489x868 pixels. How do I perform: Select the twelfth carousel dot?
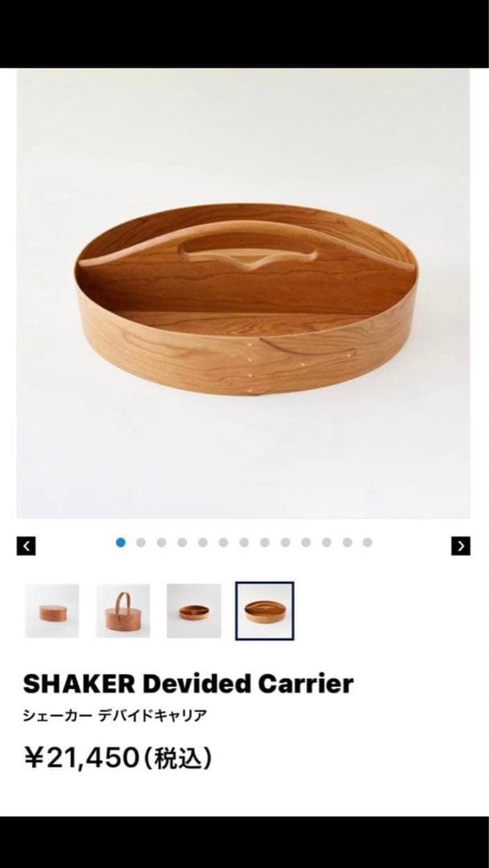(348, 542)
